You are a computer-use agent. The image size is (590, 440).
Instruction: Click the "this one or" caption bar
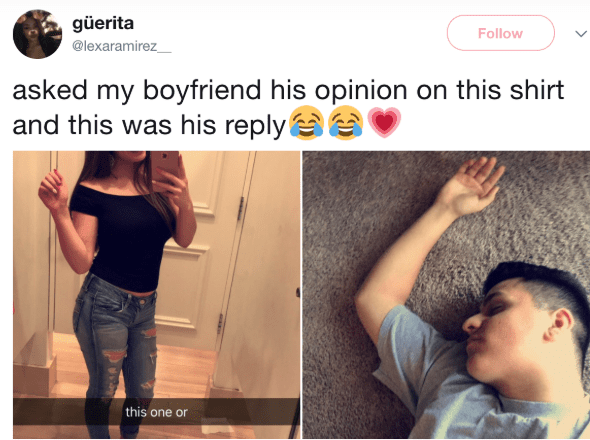click(x=157, y=412)
